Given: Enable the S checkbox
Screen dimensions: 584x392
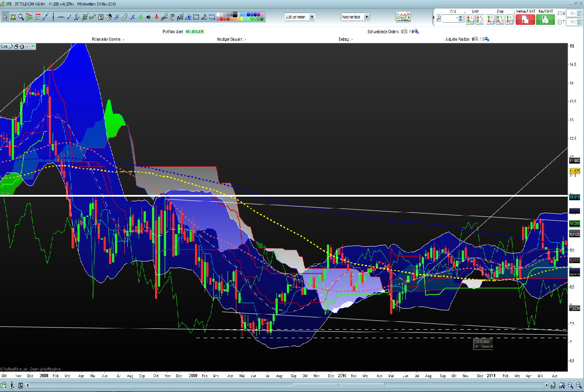Looking at the screenshot, I should pyautogui.click(x=560, y=13).
